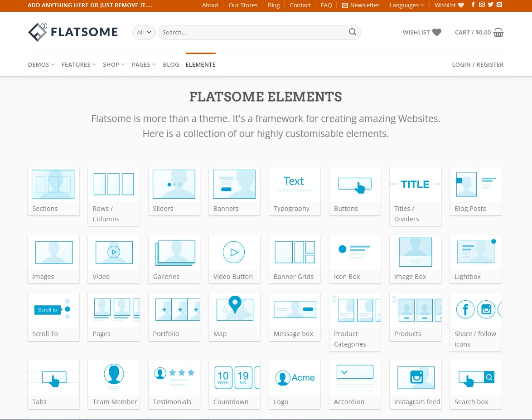
Task: Open the Scroll To element
Action: [53, 317]
